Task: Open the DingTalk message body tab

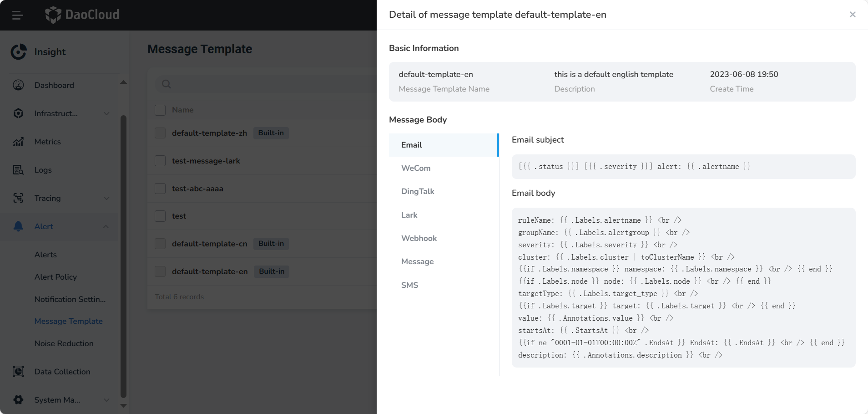Action: point(418,191)
